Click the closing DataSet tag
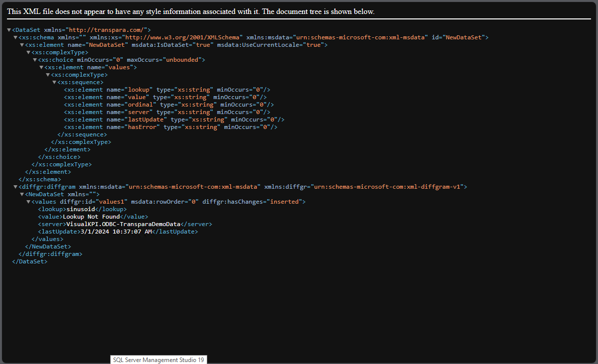The image size is (598, 364). [30, 261]
